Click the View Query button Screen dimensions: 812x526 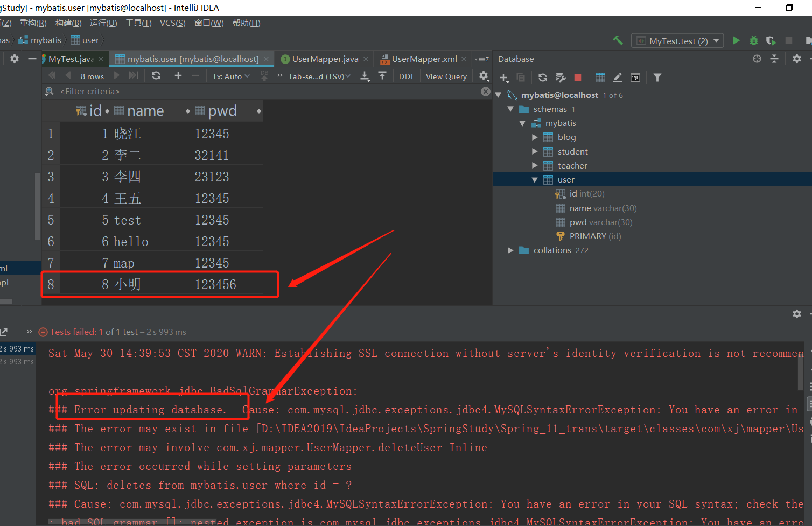click(x=446, y=76)
